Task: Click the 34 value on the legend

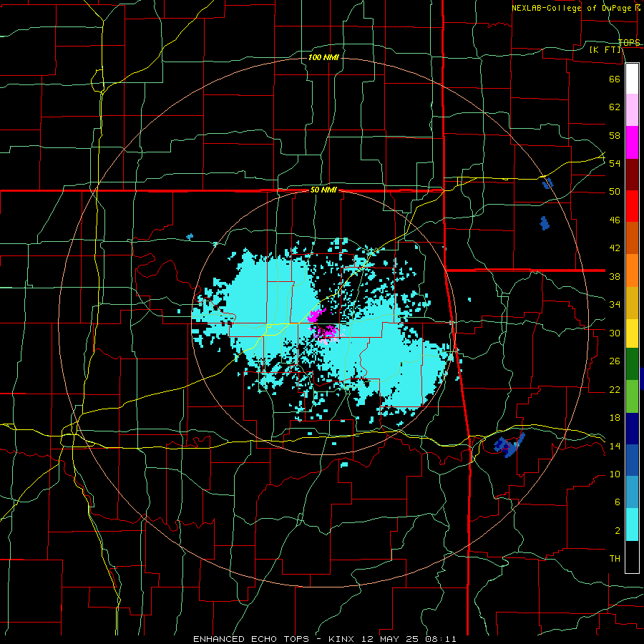Action: [615, 305]
